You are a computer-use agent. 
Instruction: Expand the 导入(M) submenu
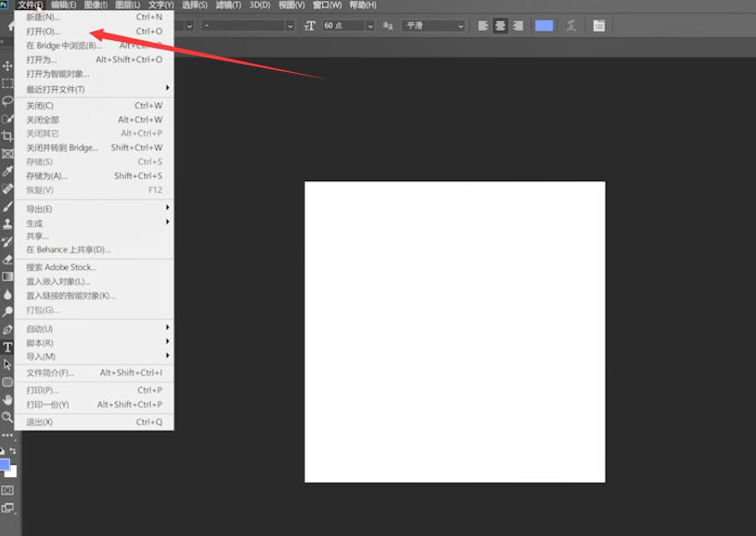click(x=94, y=356)
